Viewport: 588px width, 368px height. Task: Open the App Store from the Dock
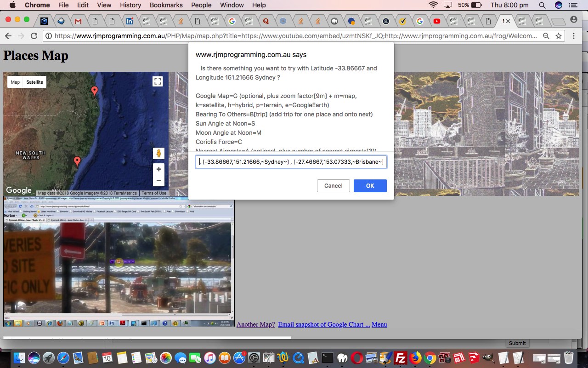coord(239,358)
